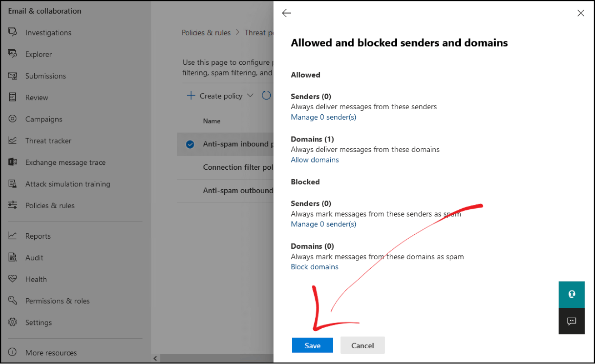The image size is (595, 364).
Task: Click Policies & rules breadcrumb
Action: (x=206, y=32)
